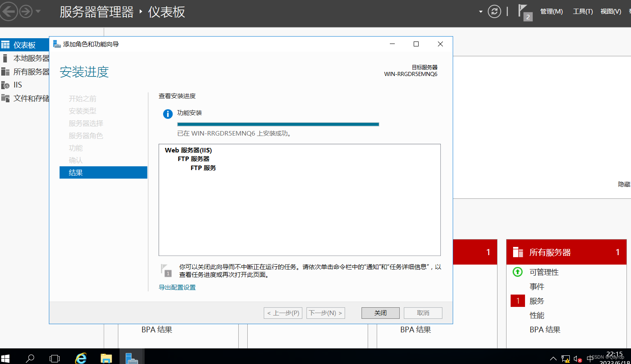Select the 确认 wizard step
Screen dimensions: 631x364
click(76, 160)
